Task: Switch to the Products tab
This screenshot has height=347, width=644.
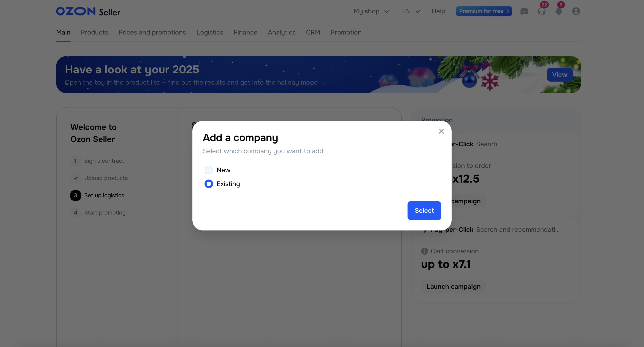Action: point(94,32)
